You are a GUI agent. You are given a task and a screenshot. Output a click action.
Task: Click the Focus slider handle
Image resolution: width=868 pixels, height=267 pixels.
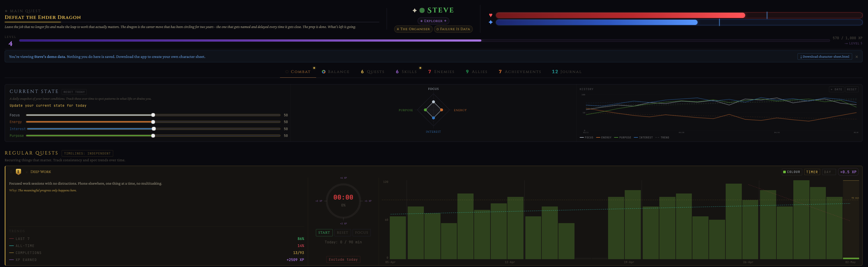(153, 115)
